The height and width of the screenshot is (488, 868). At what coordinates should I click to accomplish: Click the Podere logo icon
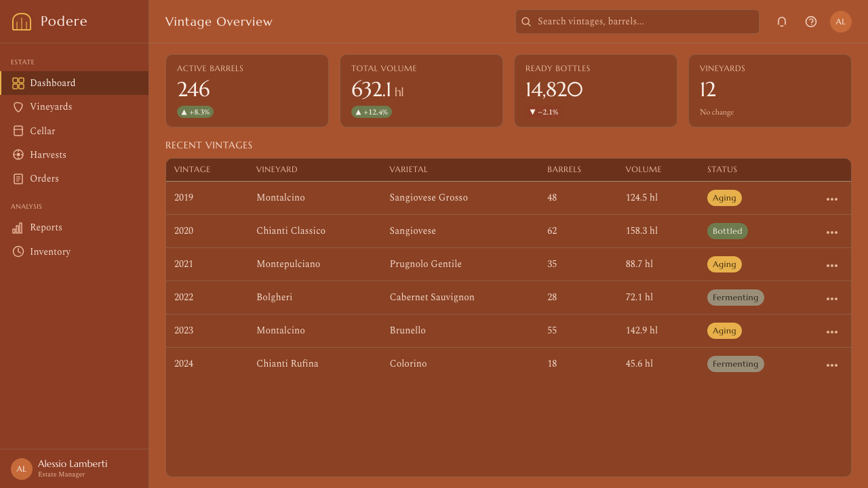22,22
